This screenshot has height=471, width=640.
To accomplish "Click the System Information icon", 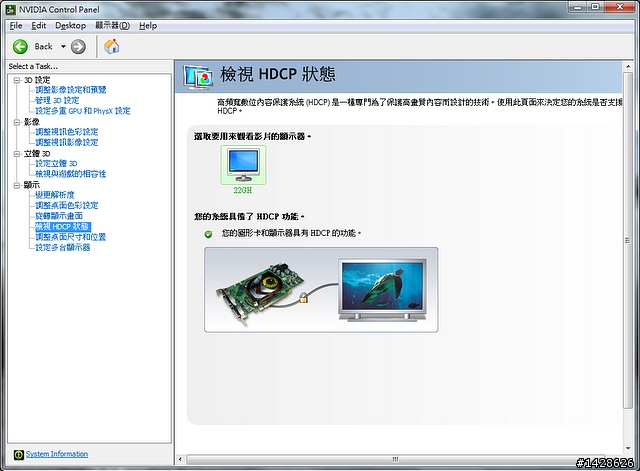I will click(18, 454).
